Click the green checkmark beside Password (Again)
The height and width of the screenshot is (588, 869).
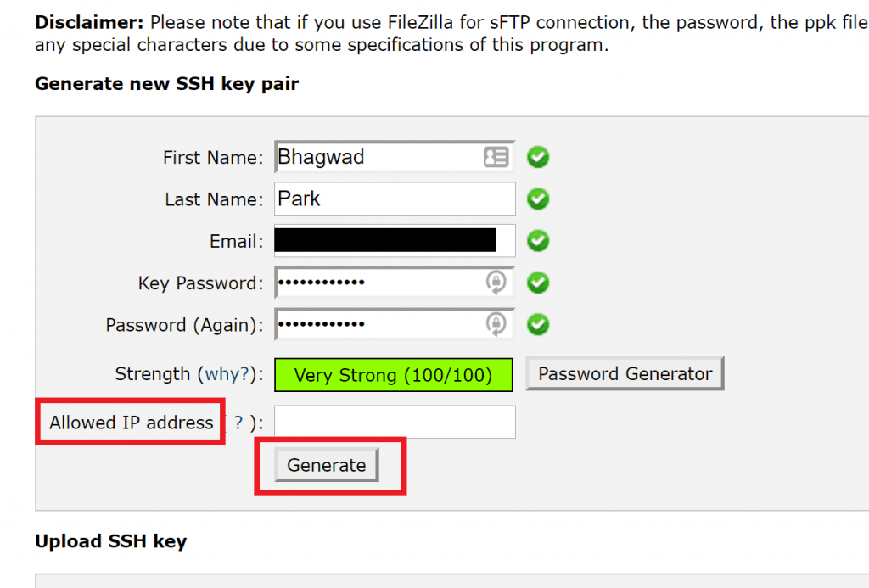(x=537, y=324)
